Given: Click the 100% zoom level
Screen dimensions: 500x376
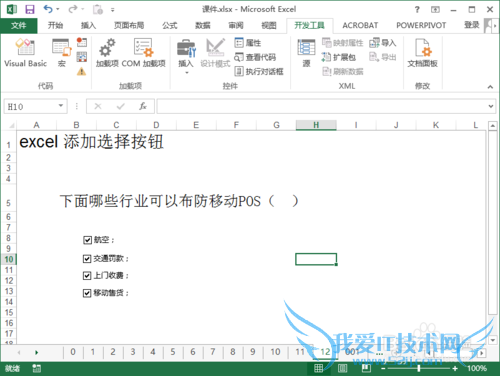Looking at the screenshot, I should click(x=477, y=368).
